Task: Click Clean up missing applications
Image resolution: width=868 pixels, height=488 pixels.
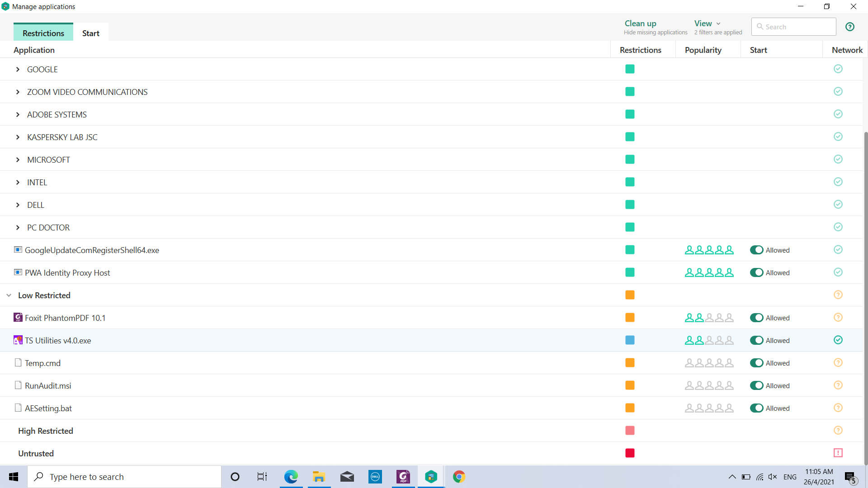Action: (x=640, y=23)
